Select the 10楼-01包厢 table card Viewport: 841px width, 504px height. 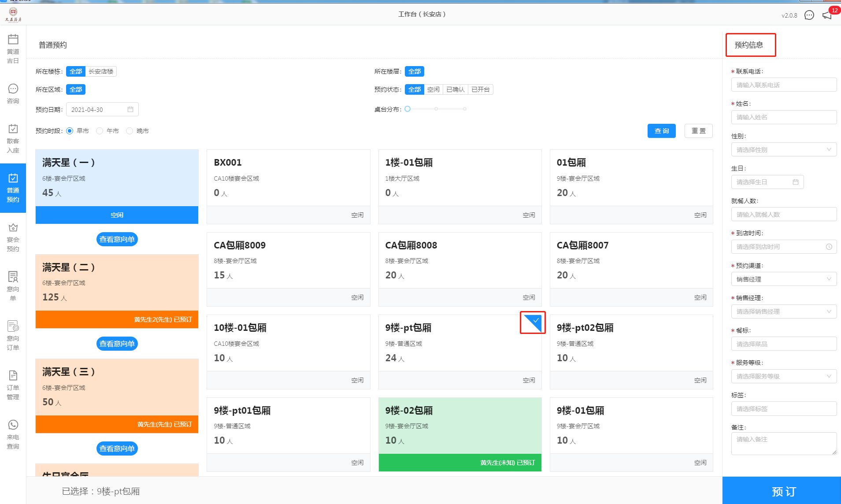[x=289, y=352]
